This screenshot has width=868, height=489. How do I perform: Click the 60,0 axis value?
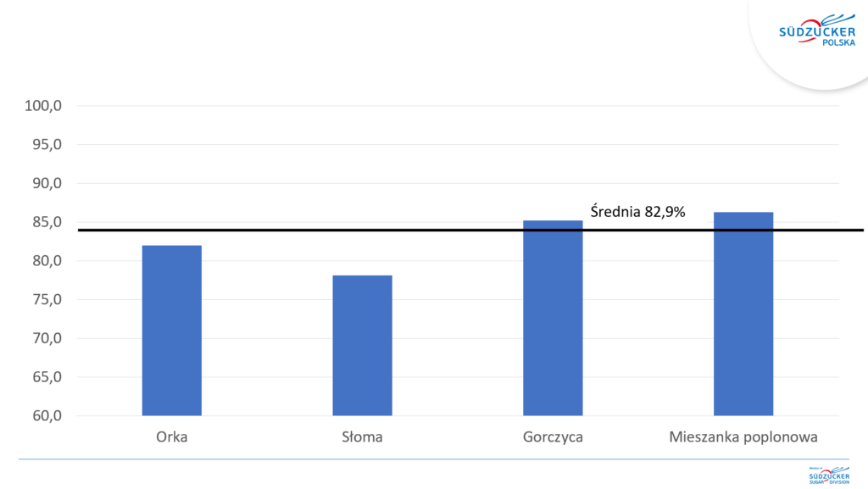pyautogui.click(x=47, y=415)
